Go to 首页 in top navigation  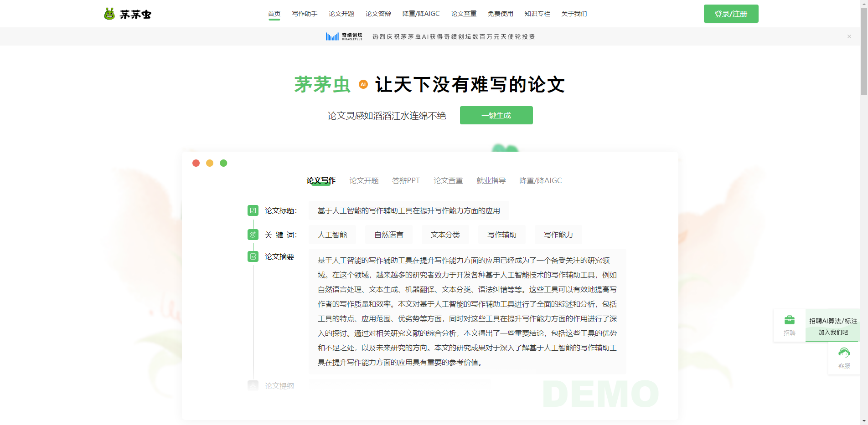tap(274, 14)
